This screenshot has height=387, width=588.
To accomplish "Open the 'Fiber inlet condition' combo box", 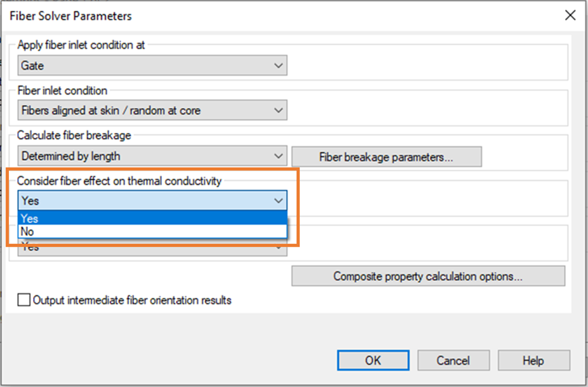I will pyautogui.click(x=152, y=111).
